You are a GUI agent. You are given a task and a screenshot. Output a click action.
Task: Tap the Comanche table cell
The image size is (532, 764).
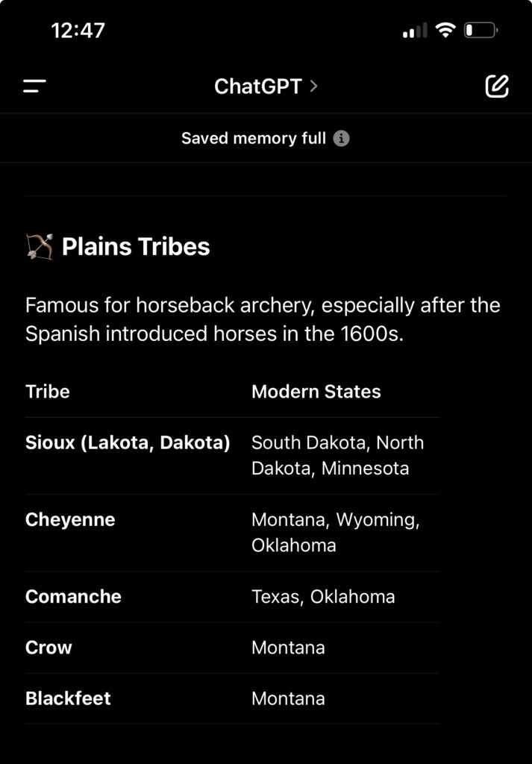73,596
